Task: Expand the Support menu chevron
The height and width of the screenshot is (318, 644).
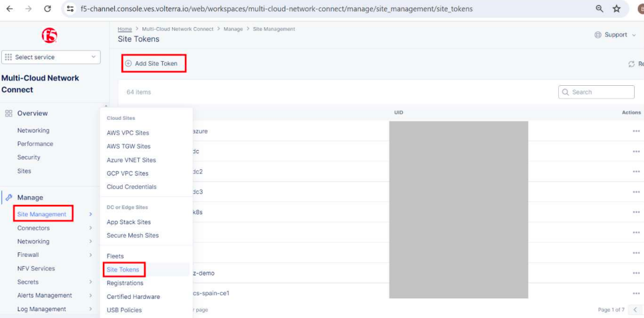Action: (634, 35)
